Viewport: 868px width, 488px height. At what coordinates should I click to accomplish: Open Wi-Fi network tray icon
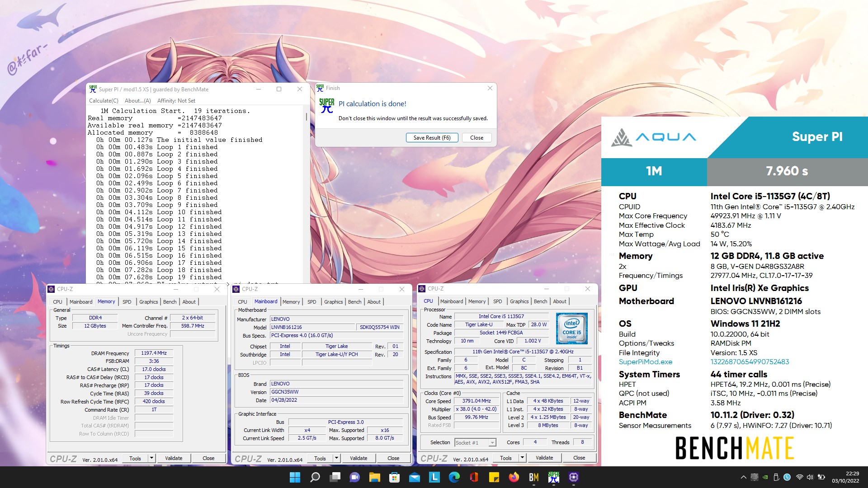click(x=799, y=477)
